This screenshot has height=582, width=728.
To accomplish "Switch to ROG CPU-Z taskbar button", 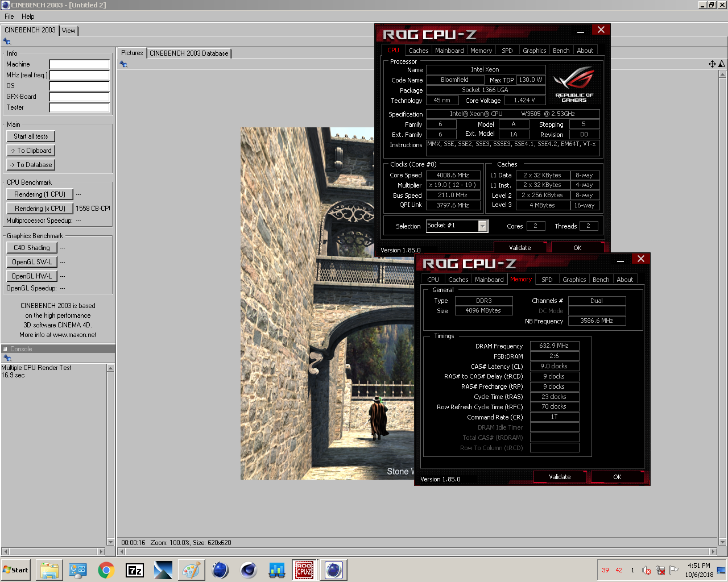I will (304, 570).
